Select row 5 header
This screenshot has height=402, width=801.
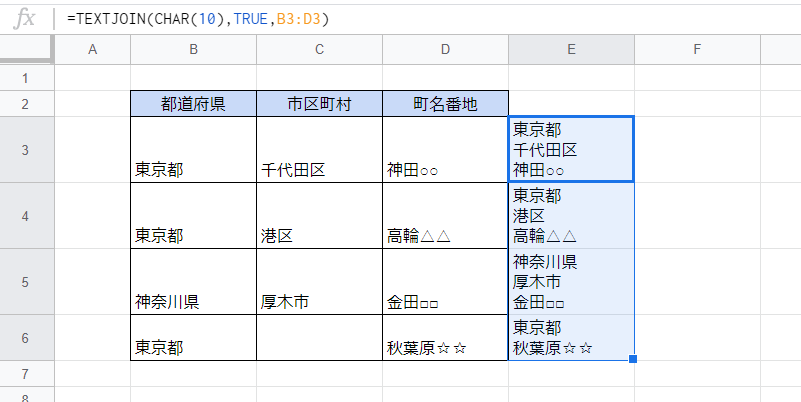click(26, 282)
